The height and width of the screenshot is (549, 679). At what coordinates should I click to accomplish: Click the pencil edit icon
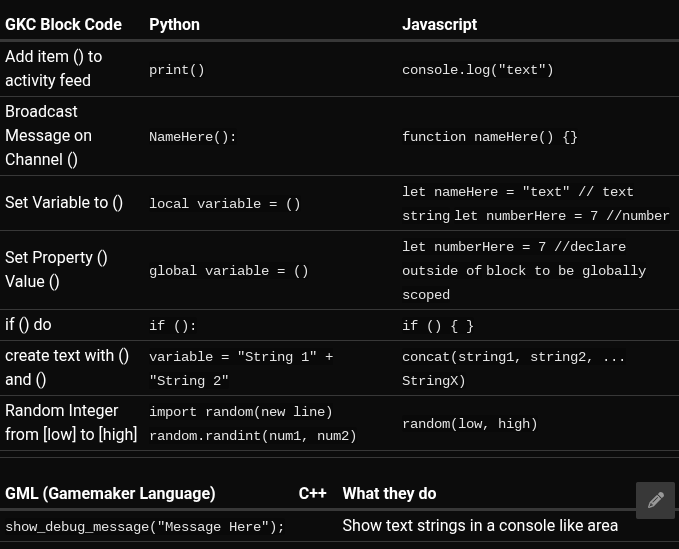coord(655,500)
